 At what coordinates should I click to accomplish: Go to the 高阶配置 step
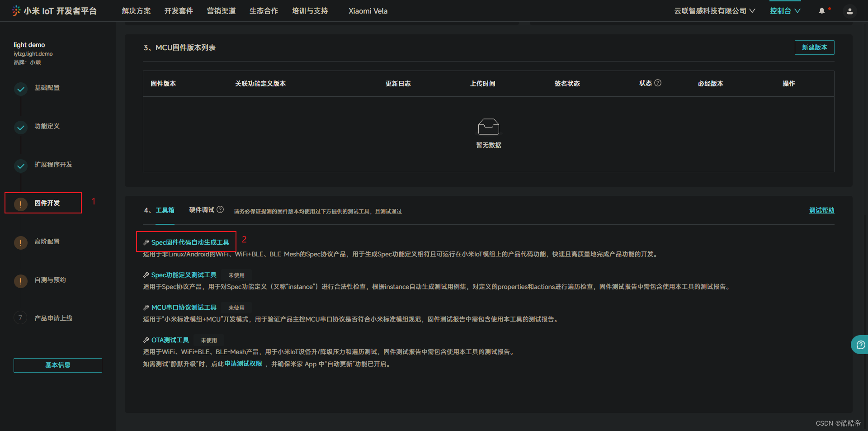(47, 242)
